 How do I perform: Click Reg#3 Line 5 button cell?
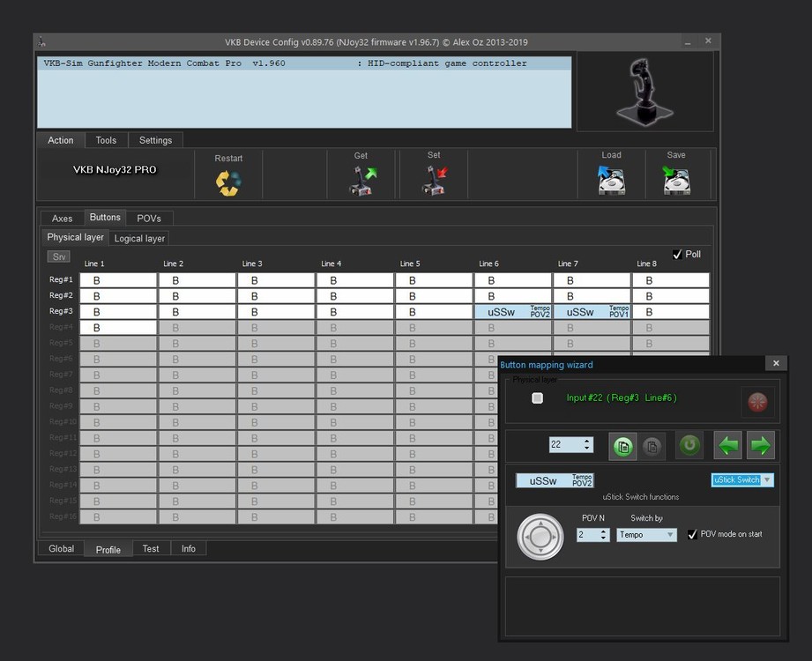click(434, 312)
